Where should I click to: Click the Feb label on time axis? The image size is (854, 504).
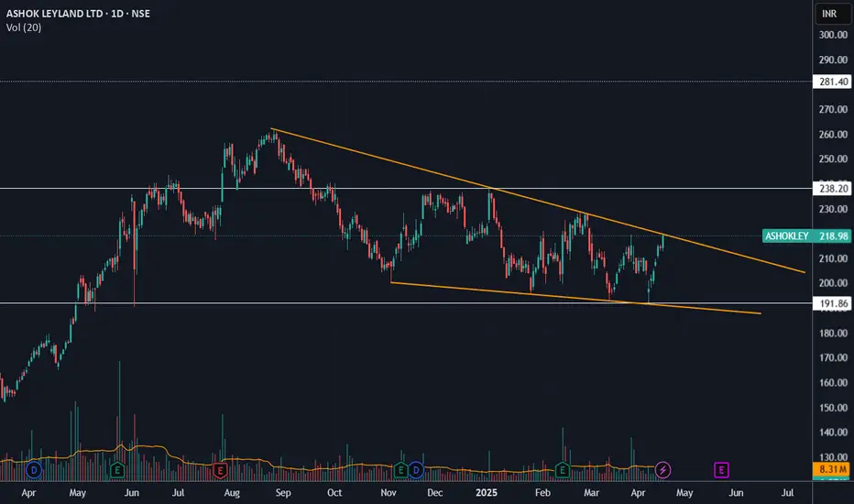[542, 493]
